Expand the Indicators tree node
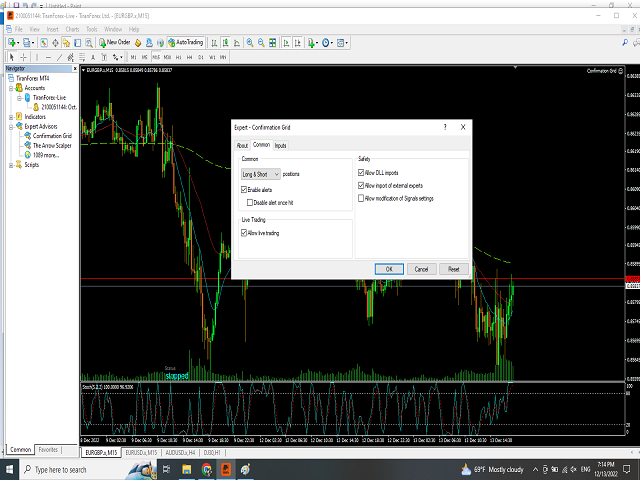 [11, 117]
